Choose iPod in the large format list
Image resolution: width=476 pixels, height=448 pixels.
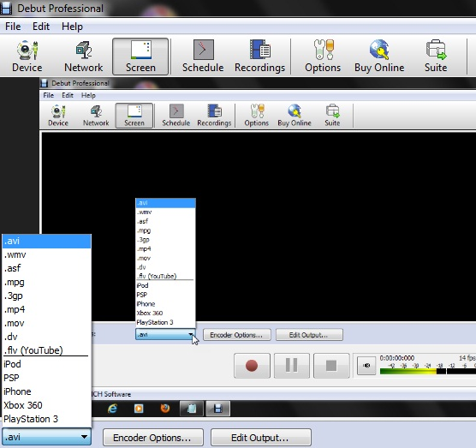pyautogui.click(x=46, y=364)
